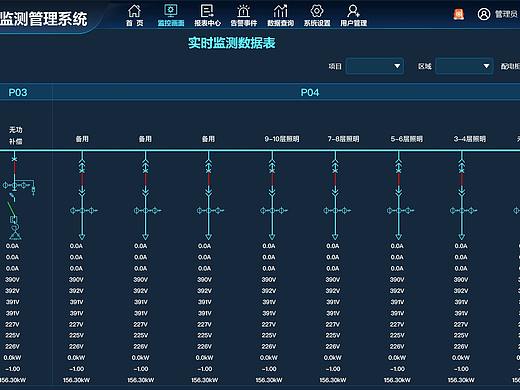
Task: Click the 390V value under 7-8层照明
Action: coord(333,280)
